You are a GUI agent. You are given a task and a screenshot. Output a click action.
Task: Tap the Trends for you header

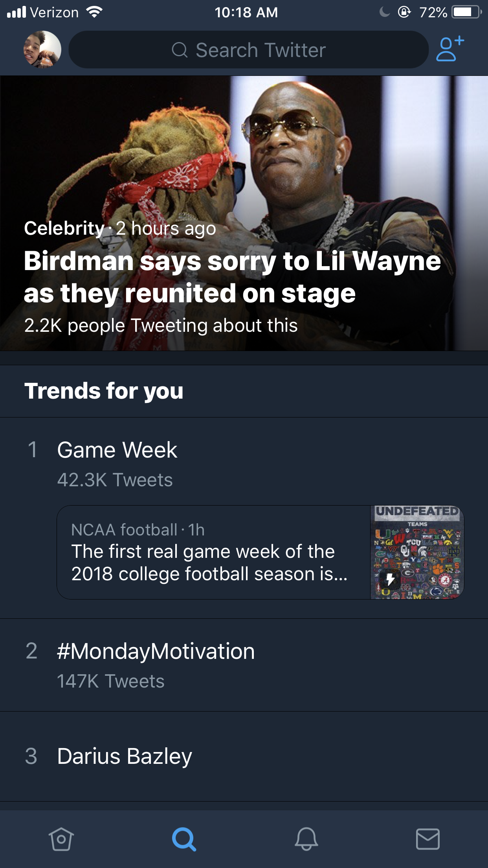click(x=104, y=391)
